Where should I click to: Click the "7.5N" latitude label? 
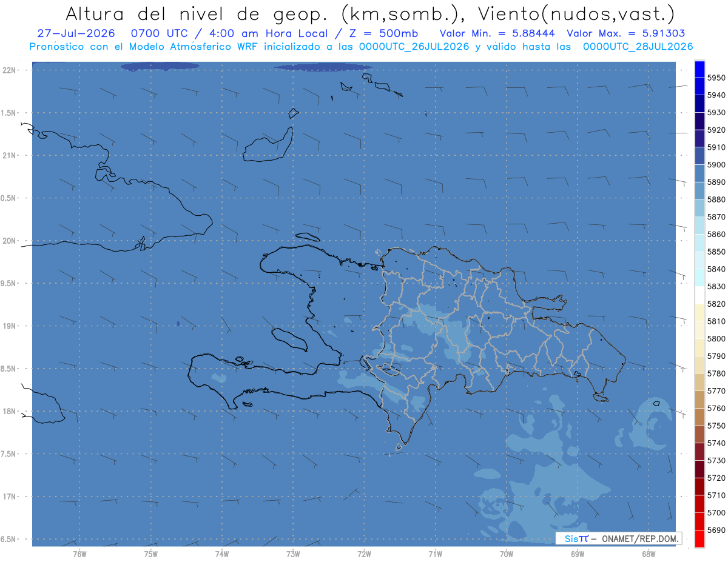click(x=9, y=454)
